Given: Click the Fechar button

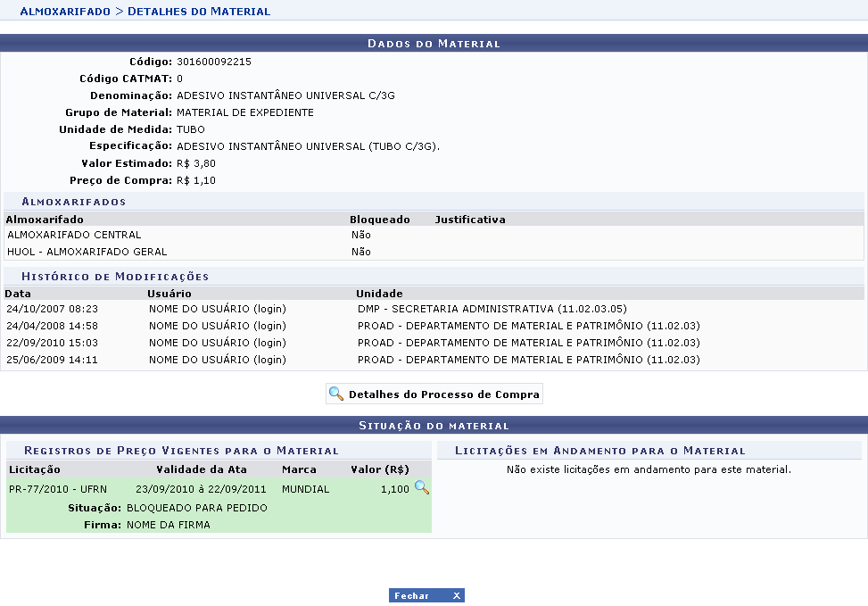Looking at the screenshot, I should pos(426,595).
